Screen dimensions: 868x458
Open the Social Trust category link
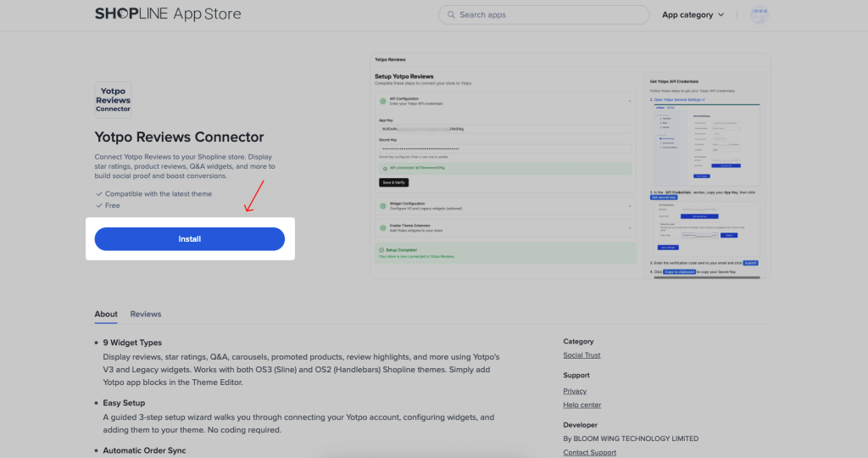[x=581, y=355]
